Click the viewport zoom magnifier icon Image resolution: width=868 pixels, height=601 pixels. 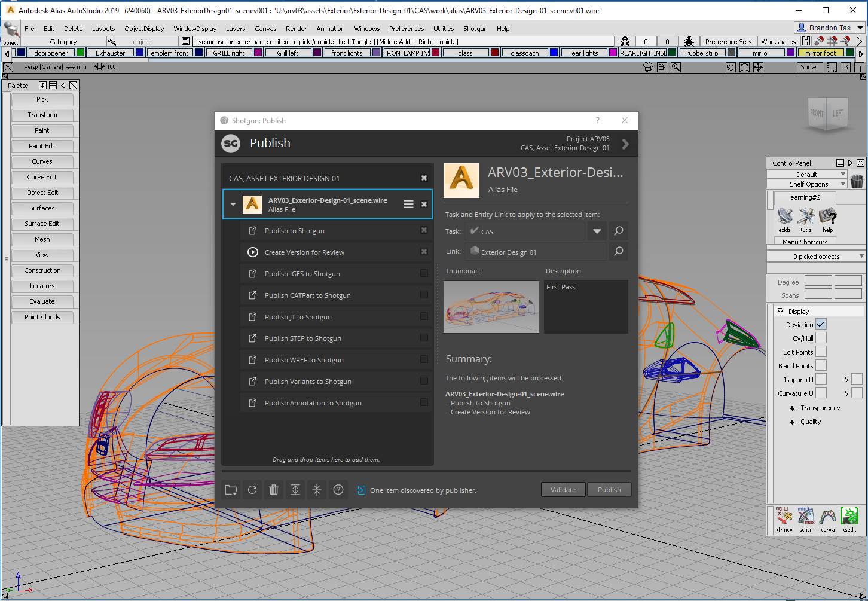point(676,68)
